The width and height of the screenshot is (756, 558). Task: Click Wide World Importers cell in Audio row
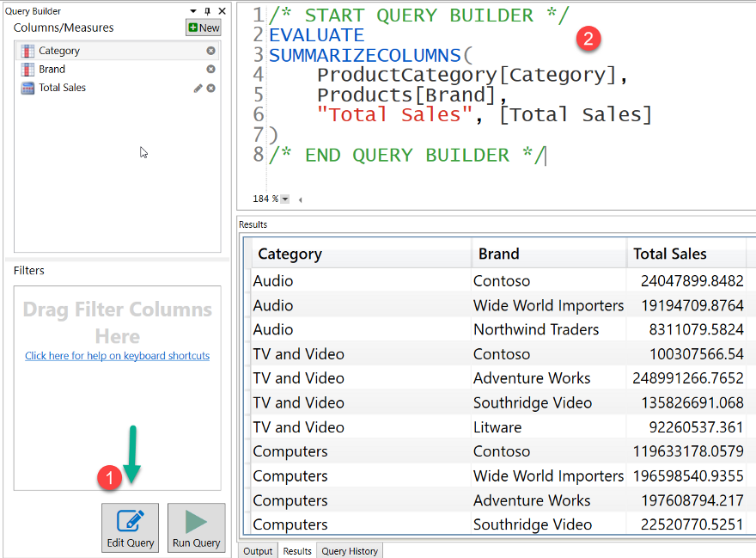click(549, 305)
